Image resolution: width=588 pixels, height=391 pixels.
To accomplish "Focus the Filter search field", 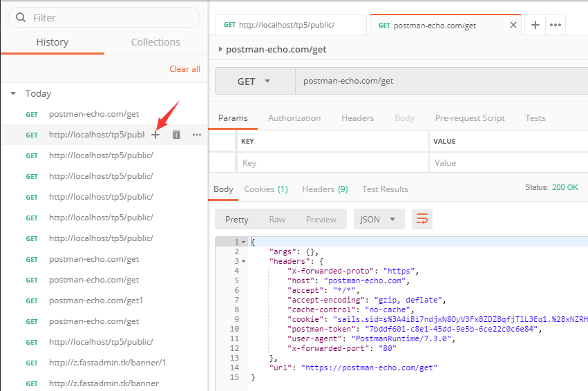I will (x=104, y=18).
